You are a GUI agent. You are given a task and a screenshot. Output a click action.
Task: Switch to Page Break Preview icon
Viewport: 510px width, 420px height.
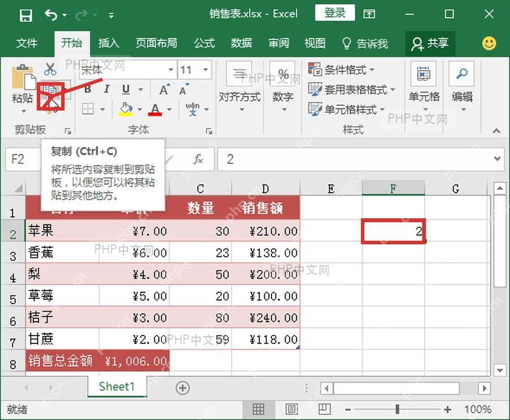tap(324, 409)
